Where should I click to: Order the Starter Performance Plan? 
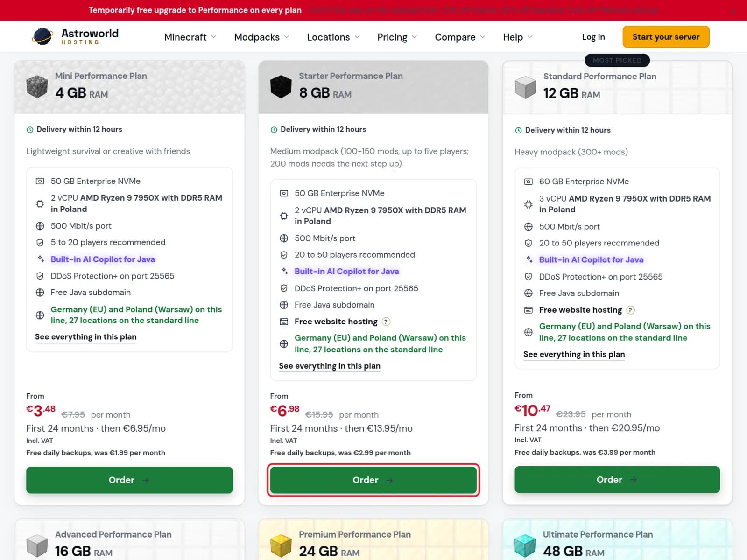(373, 480)
